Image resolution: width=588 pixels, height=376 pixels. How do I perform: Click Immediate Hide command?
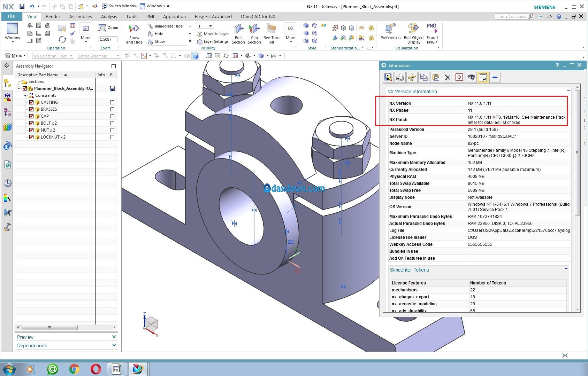[x=165, y=26]
